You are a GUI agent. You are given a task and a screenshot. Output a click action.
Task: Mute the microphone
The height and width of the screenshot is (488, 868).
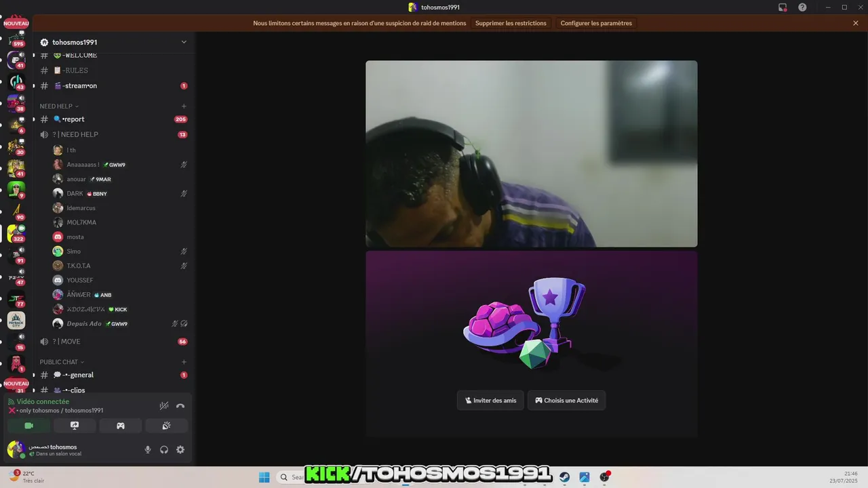[x=148, y=449]
